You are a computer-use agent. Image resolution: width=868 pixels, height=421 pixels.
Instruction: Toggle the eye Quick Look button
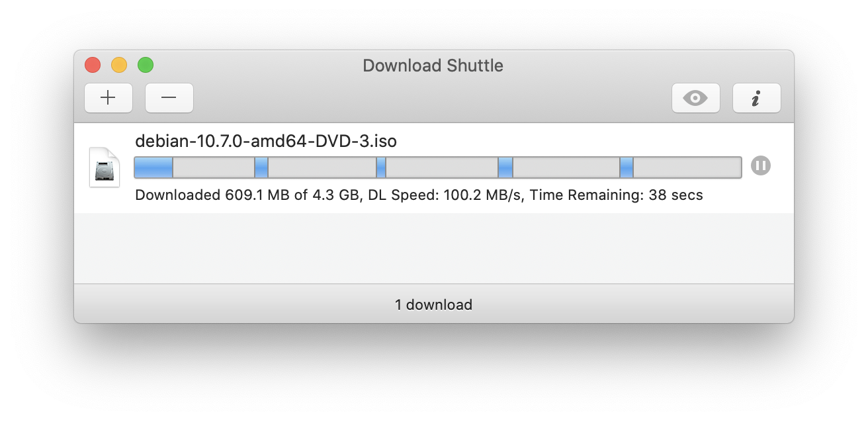coord(695,98)
